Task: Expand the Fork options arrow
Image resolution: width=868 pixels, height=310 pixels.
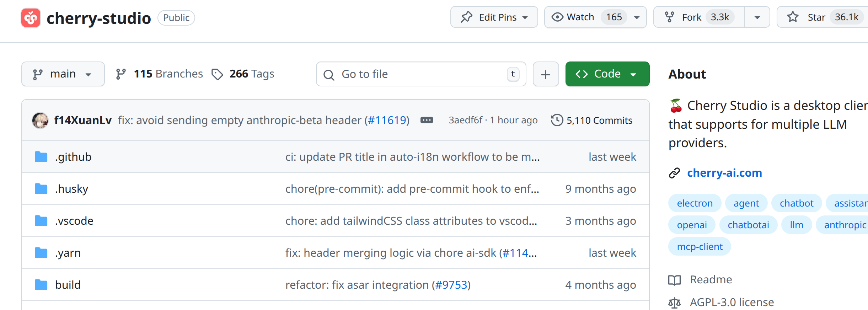Action: coord(757,17)
